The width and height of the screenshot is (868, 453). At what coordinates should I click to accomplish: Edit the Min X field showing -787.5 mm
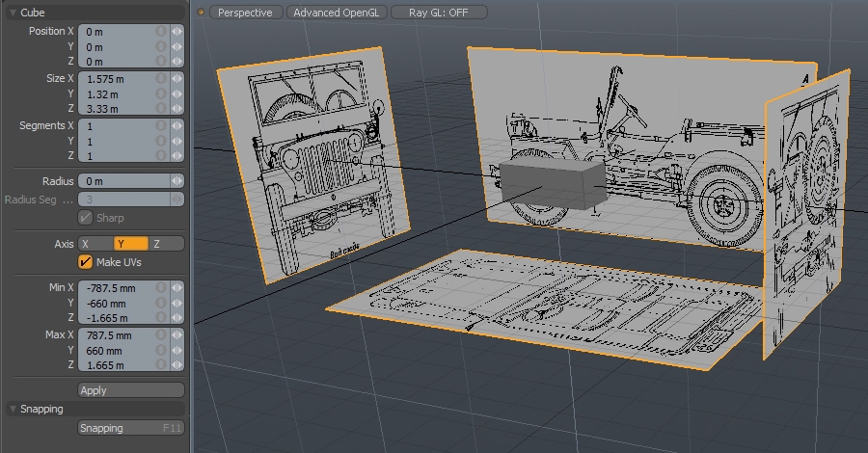coord(124,287)
